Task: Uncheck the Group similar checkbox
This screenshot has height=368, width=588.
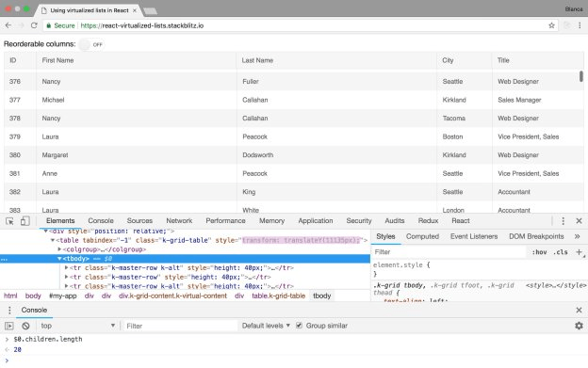Action: (x=299, y=326)
